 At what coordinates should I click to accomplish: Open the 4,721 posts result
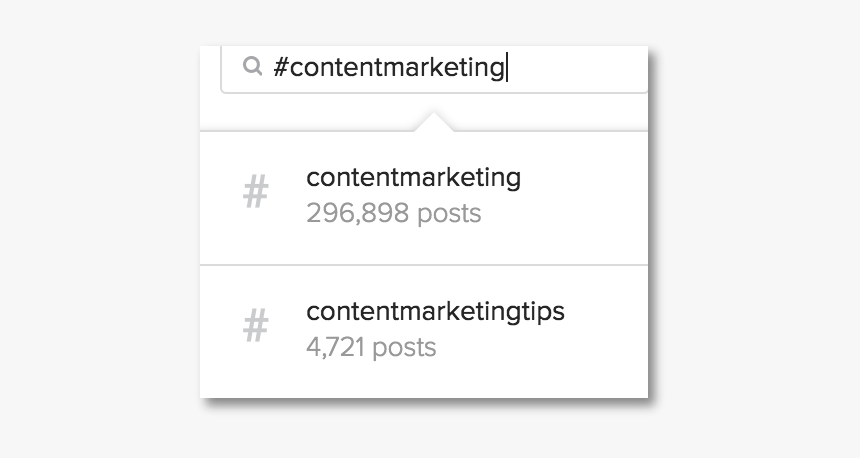(x=371, y=347)
